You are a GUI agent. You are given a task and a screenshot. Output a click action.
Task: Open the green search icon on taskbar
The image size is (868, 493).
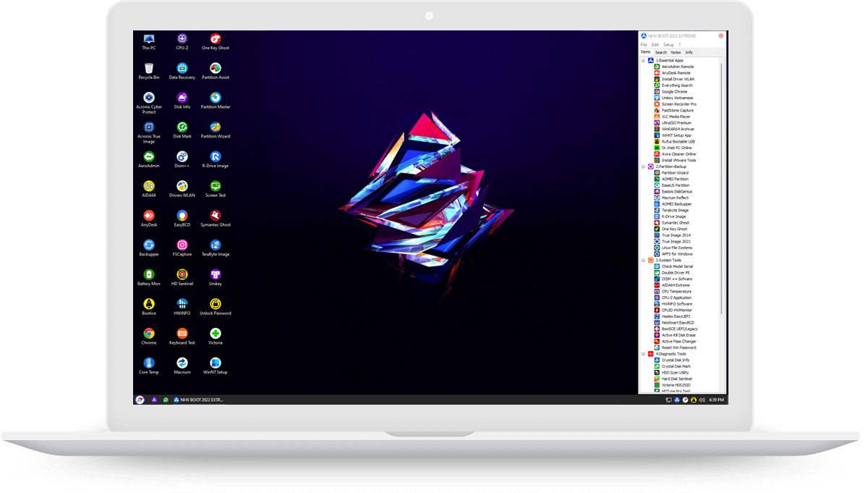point(166,400)
